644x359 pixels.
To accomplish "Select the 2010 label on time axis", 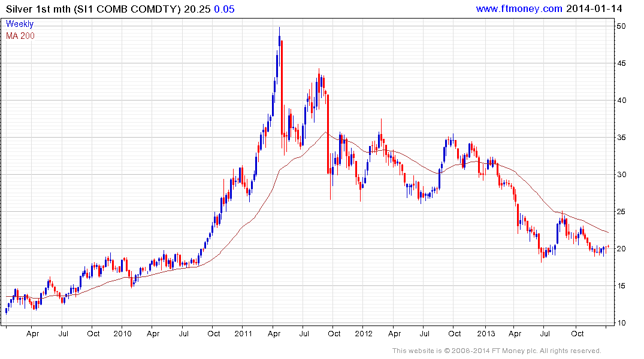I will (x=122, y=333).
